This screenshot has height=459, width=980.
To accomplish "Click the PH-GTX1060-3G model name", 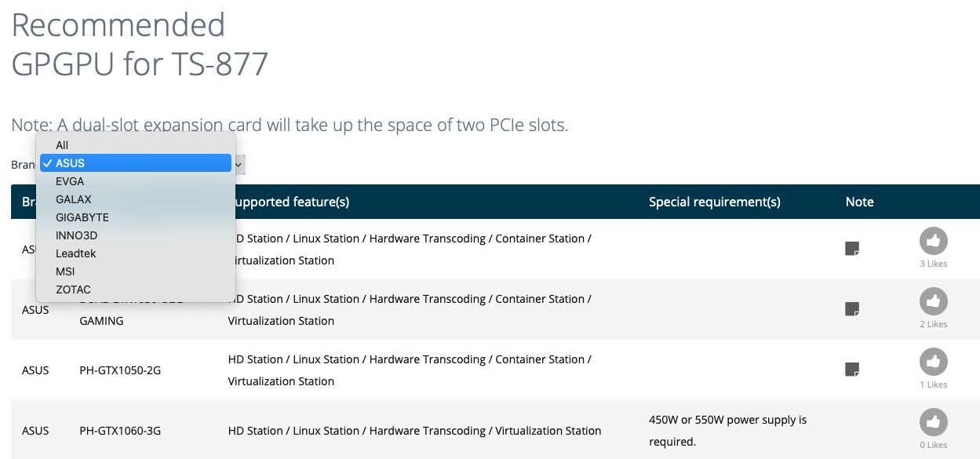I will [120, 431].
